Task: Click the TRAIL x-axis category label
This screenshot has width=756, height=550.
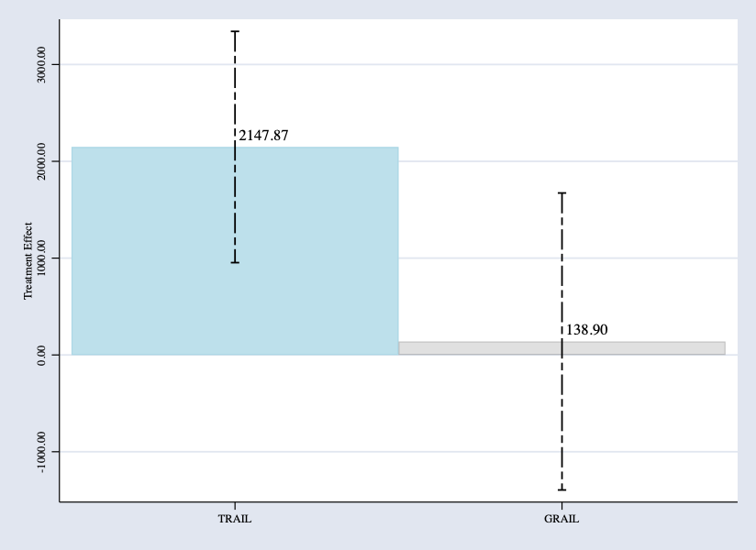Action: click(234, 519)
